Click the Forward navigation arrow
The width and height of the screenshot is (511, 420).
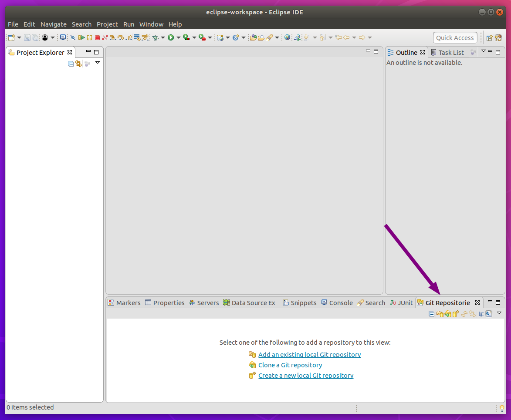click(362, 37)
